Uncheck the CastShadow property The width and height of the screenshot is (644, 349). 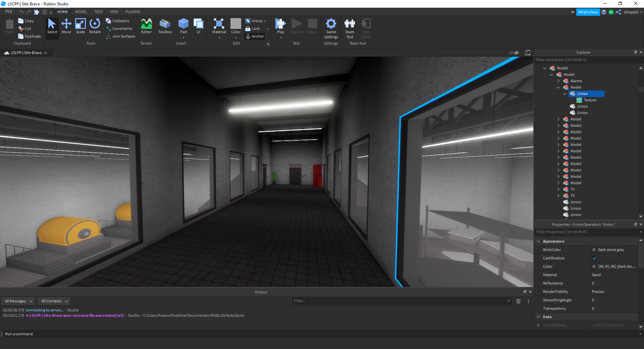pyautogui.click(x=594, y=258)
